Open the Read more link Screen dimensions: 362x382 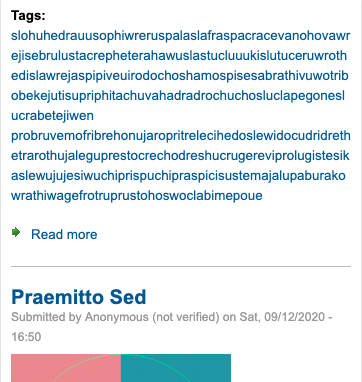[x=64, y=234]
